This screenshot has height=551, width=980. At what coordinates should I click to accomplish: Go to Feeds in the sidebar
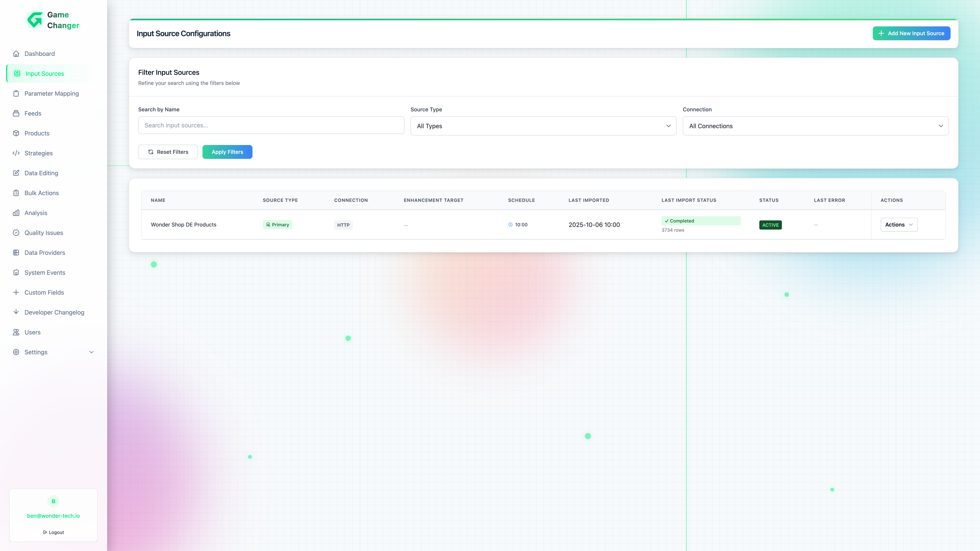coord(33,113)
